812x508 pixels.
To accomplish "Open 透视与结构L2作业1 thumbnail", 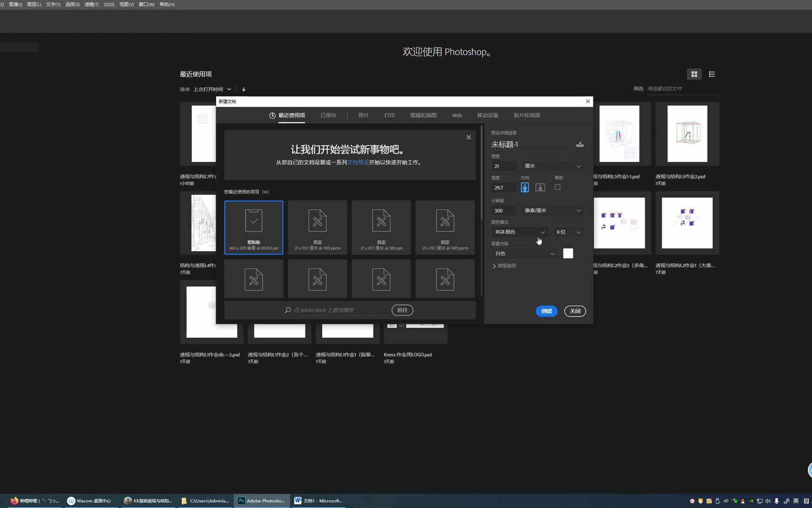I will [x=687, y=223].
